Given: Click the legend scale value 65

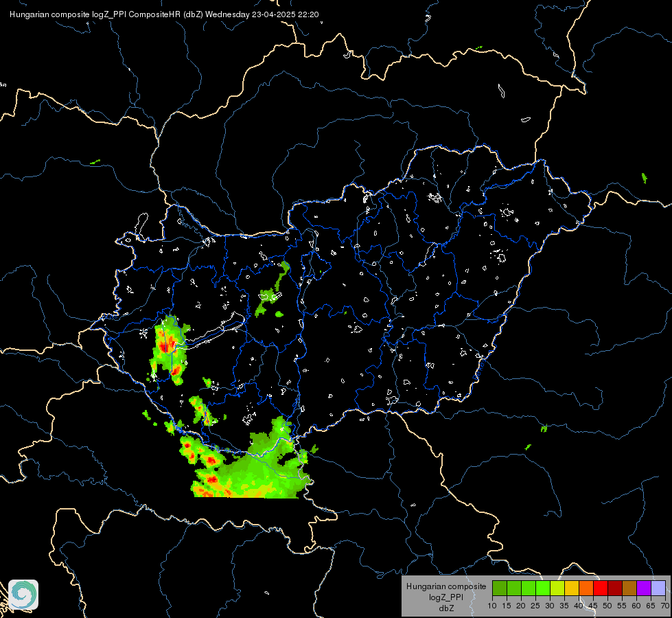Looking at the screenshot, I should coord(651,606).
